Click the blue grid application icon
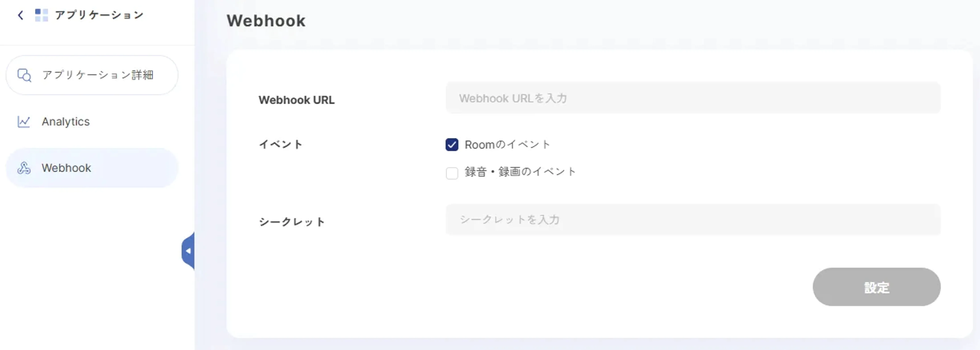Viewport: 980px width, 350px height. point(41,15)
